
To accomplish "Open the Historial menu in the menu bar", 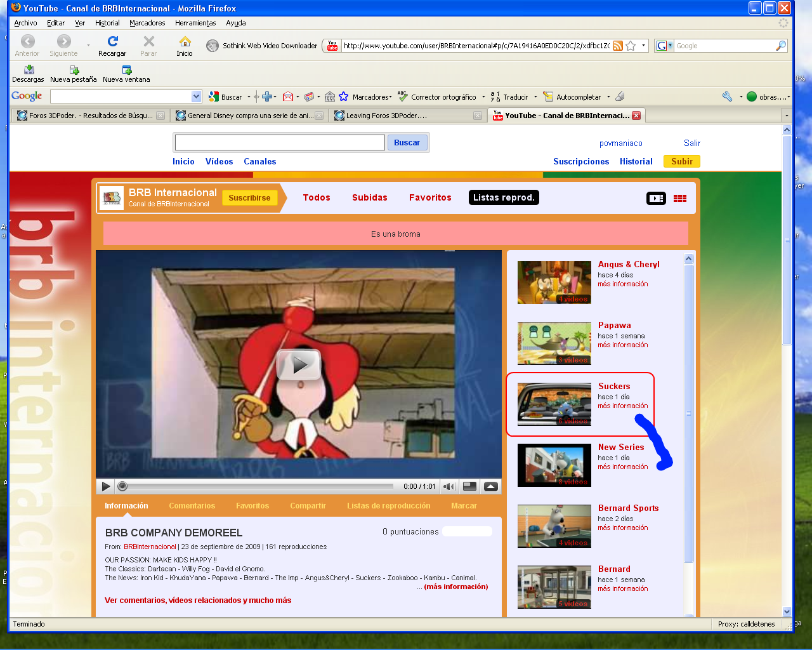I will tap(107, 23).
